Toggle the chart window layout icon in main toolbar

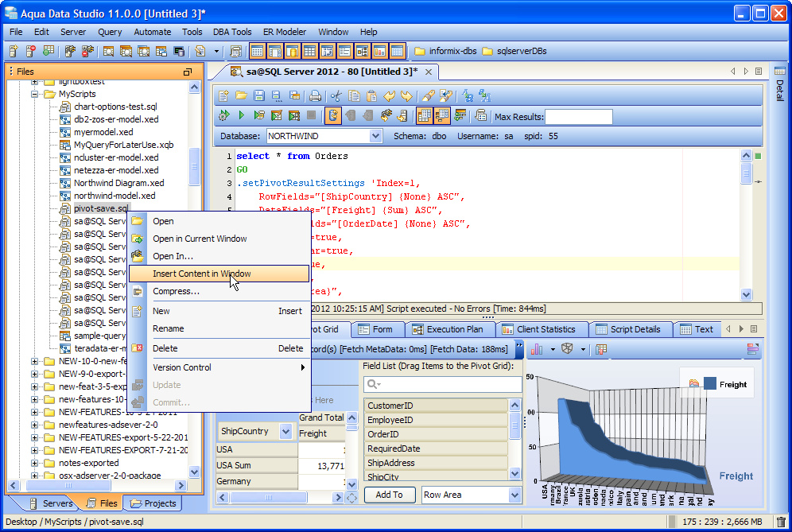(379, 51)
